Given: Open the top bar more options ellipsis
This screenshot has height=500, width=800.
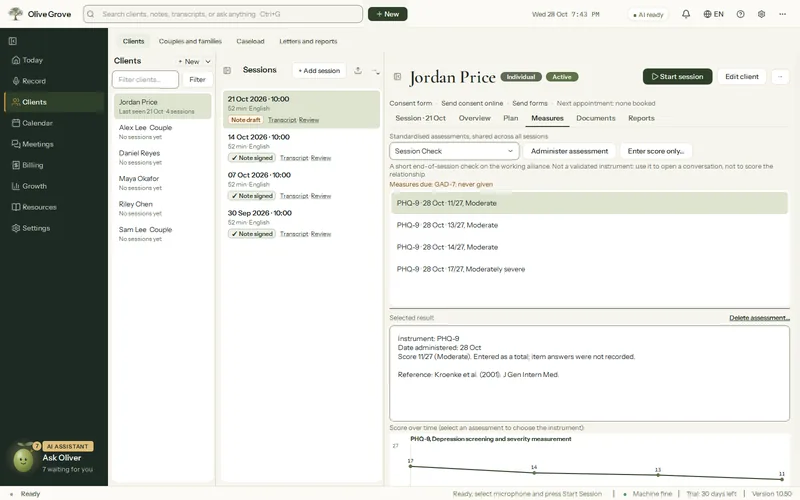Looking at the screenshot, I should pos(782,14).
